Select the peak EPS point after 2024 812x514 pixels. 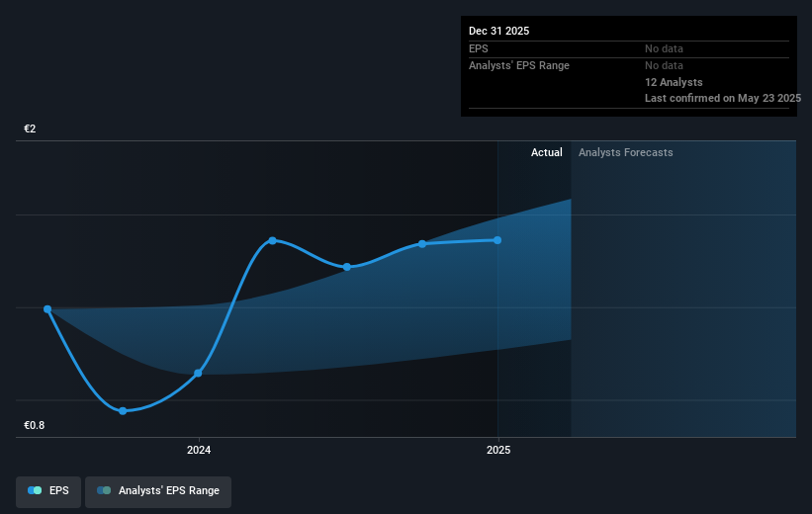272,241
